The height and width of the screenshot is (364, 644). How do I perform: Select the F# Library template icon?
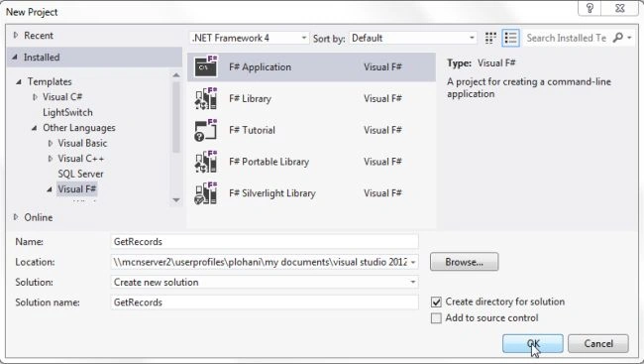click(x=206, y=98)
